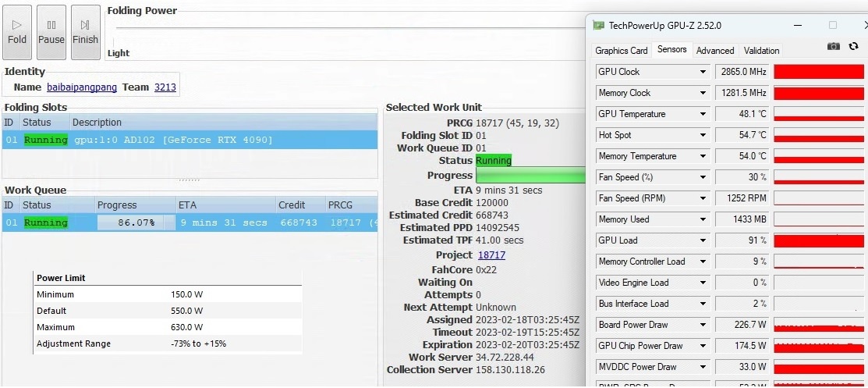The image size is (868, 388).
Task: Click the Description column header in Folding Slots
Action: coord(224,123)
